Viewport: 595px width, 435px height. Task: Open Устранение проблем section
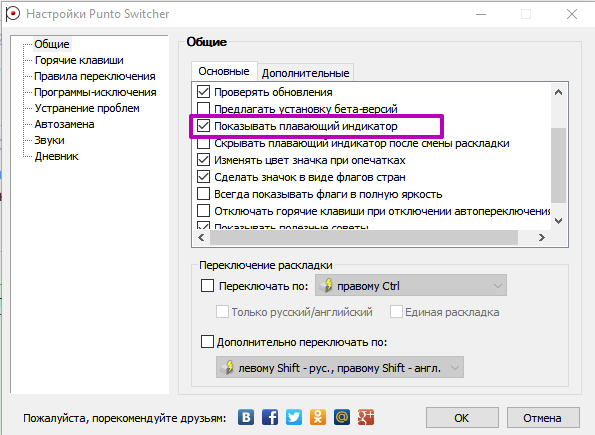pyautogui.click(x=87, y=108)
